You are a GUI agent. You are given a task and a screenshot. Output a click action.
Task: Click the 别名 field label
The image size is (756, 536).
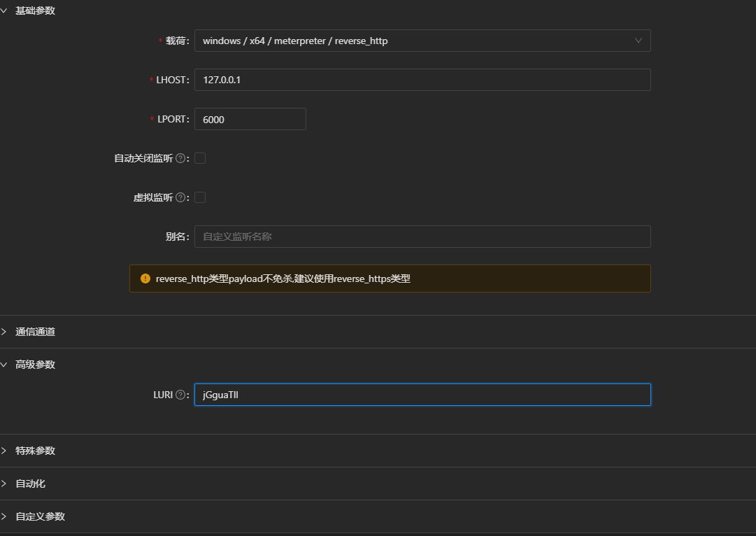pyautogui.click(x=176, y=237)
